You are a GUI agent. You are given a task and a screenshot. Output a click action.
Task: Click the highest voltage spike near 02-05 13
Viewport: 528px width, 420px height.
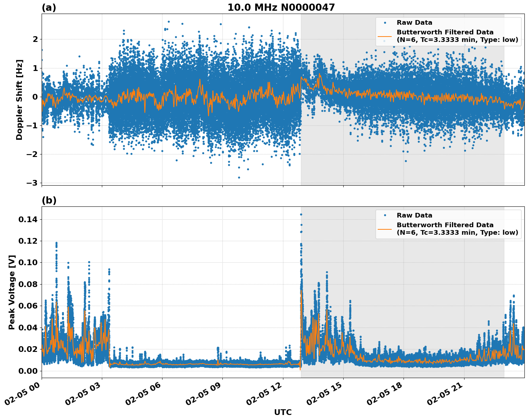point(301,214)
